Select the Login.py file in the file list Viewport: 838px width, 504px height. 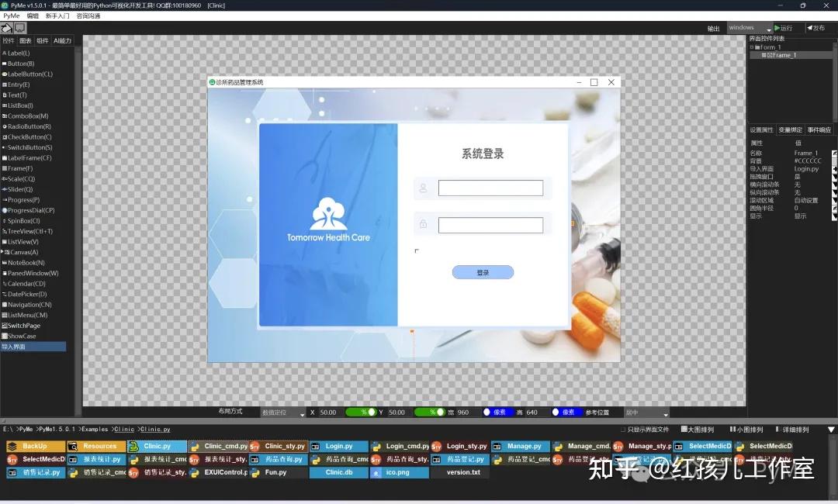[x=338, y=446]
